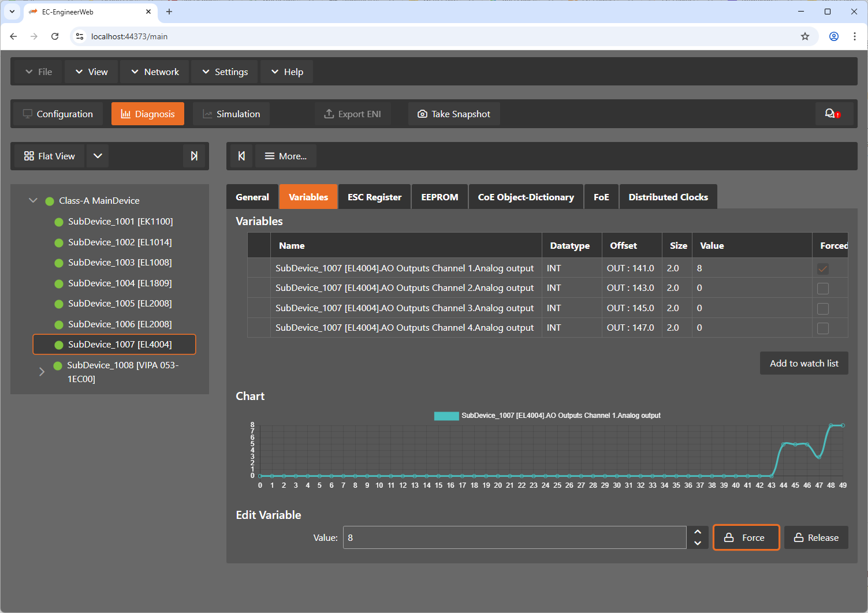Click the green status dot of Class-A MainDevice
This screenshot has height=613, width=868.
click(x=50, y=201)
